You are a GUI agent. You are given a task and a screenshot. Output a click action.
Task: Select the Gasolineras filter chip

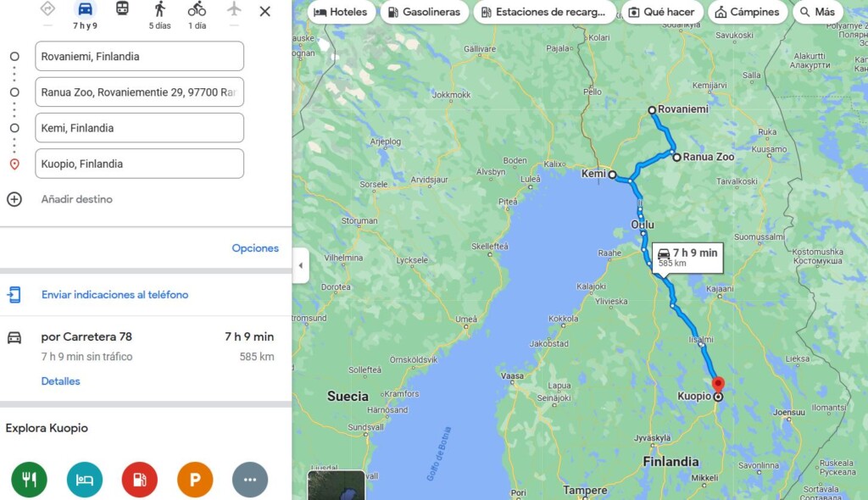[x=425, y=12]
